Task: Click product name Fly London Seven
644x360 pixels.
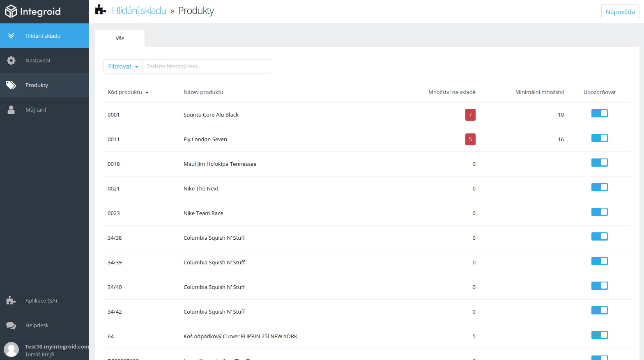Action: point(205,139)
